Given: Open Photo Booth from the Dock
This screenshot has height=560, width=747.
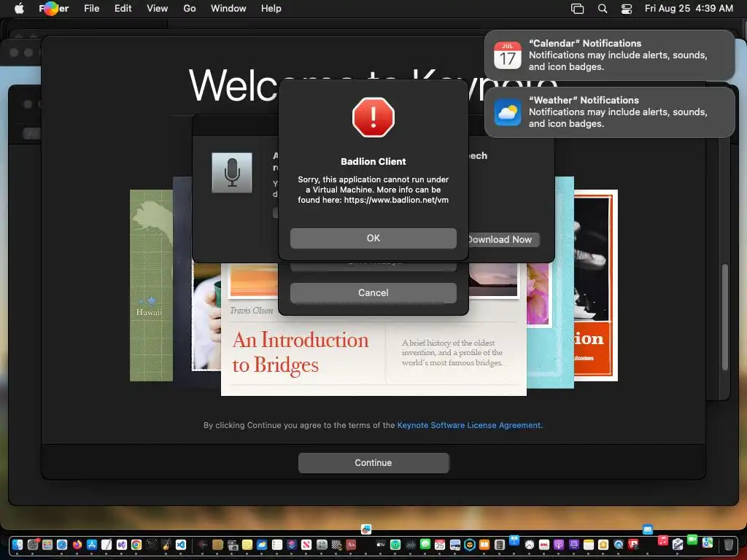Looking at the screenshot, I should (x=633, y=544).
